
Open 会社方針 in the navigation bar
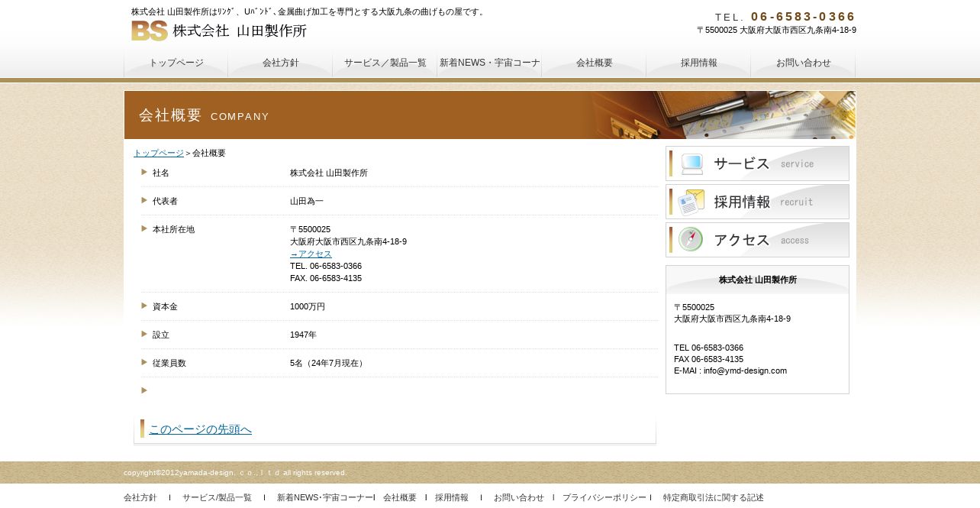click(x=281, y=63)
